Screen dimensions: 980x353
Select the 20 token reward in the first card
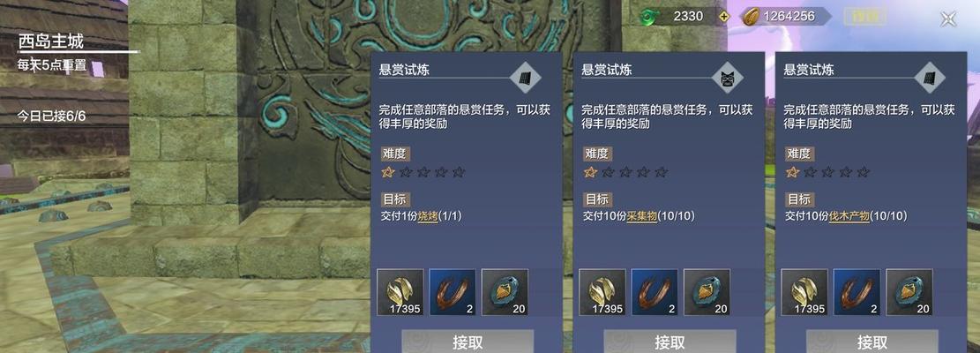[505, 292]
